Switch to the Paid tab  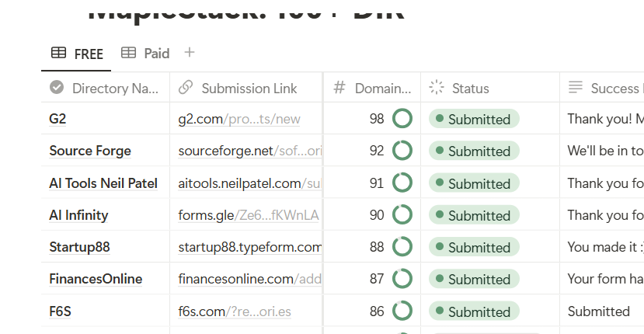click(x=156, y=54)
